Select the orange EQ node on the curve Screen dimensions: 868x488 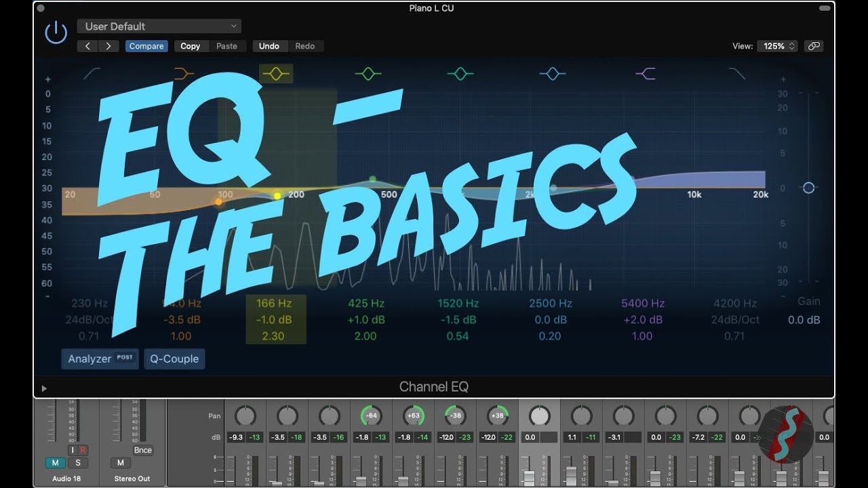pos(218,201)
